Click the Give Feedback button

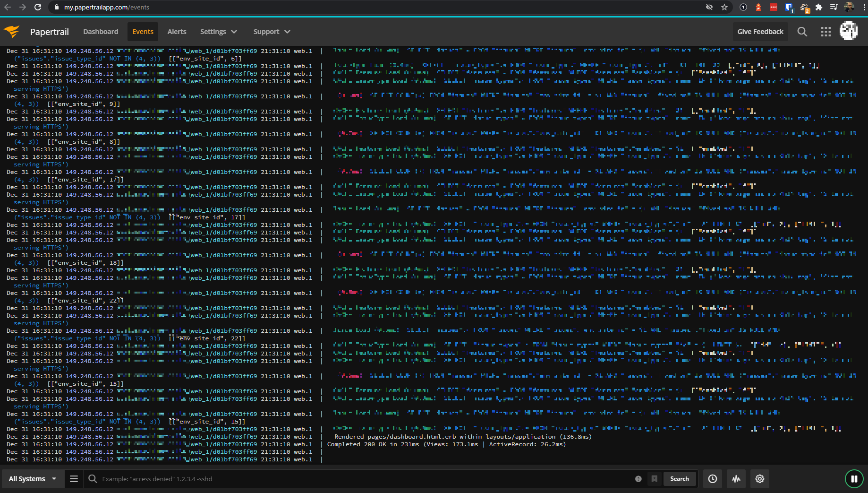click(x=760, y=32)
